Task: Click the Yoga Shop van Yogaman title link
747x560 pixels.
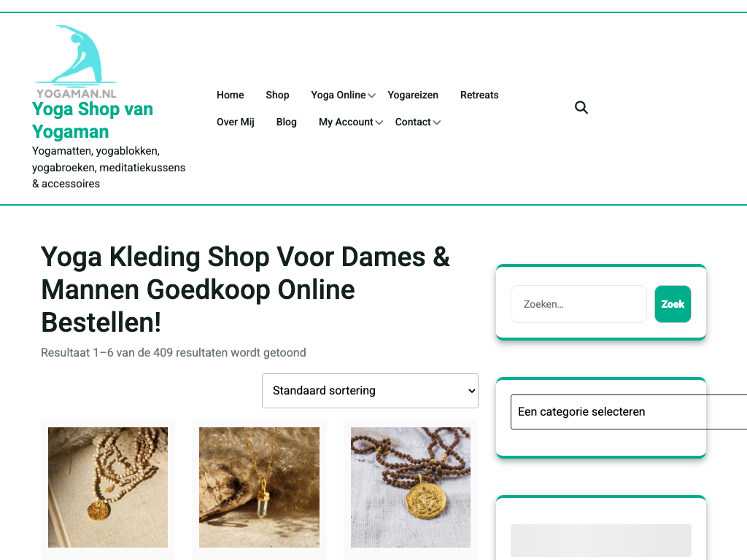Action: coord(93,120)
